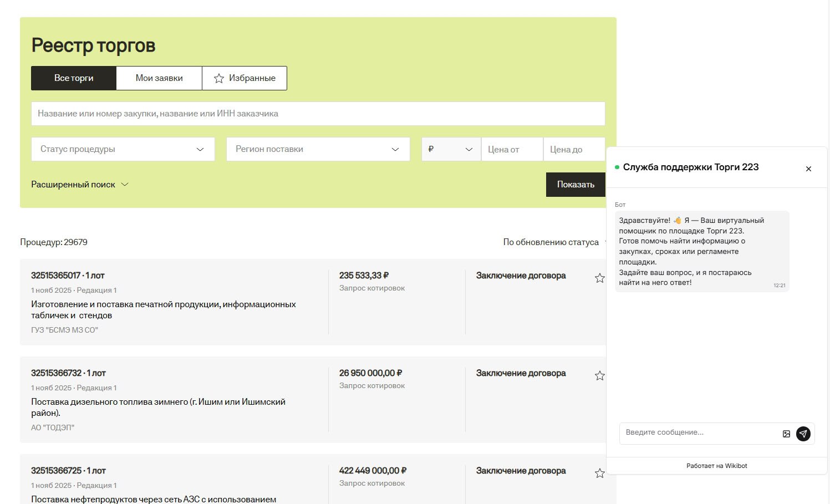Change sorting По обновлению статуса

(x=551, y=242)
